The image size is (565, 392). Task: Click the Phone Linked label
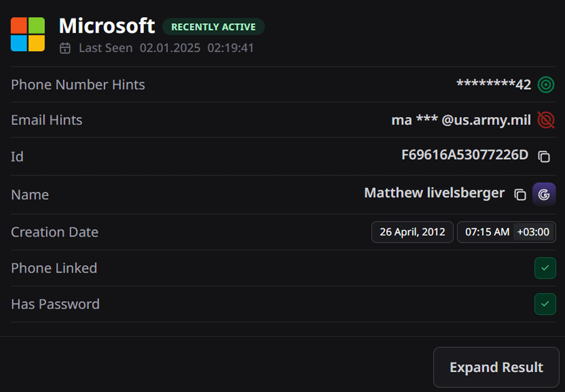pos(54,268)
